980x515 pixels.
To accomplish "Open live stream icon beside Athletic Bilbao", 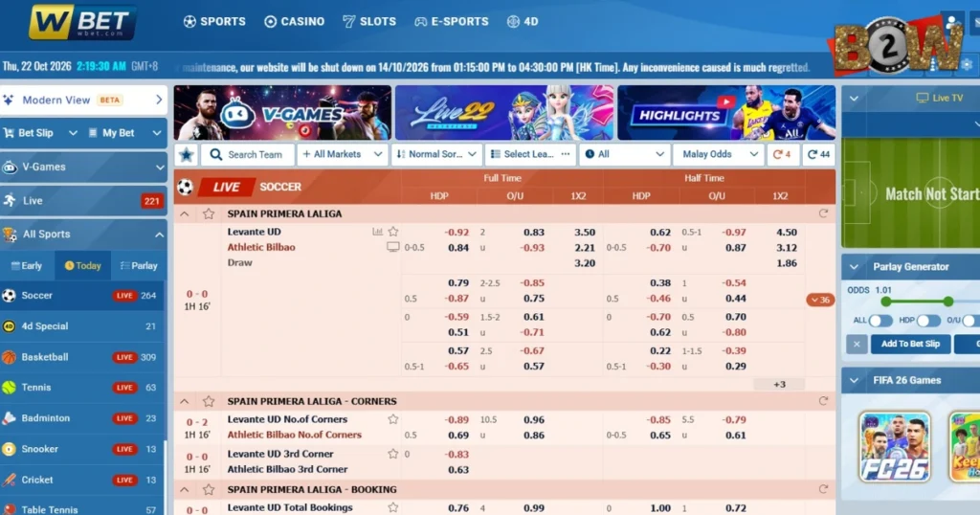I will coord(393,248).
